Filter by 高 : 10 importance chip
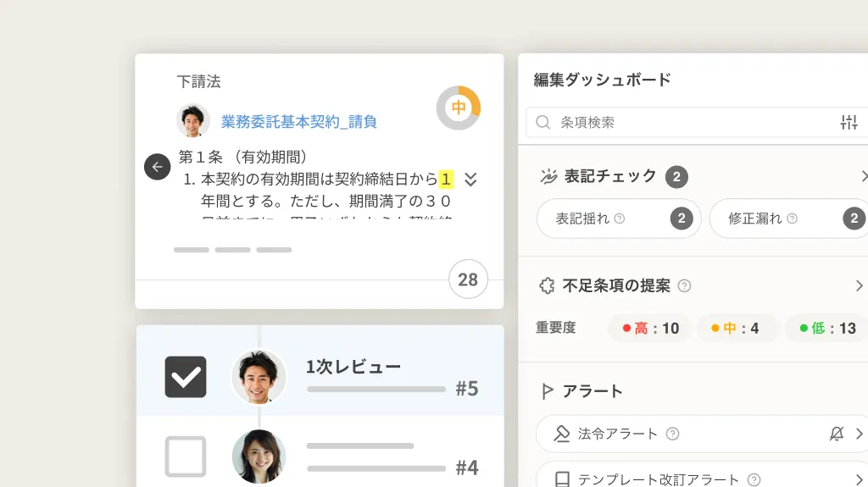This screenshot has width=868, height=487. pyautogui.click(x=650, y=328)
